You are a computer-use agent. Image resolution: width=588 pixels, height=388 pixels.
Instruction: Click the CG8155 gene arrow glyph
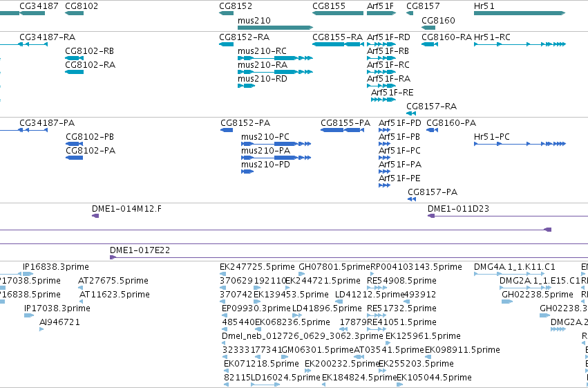coord(338,13)
